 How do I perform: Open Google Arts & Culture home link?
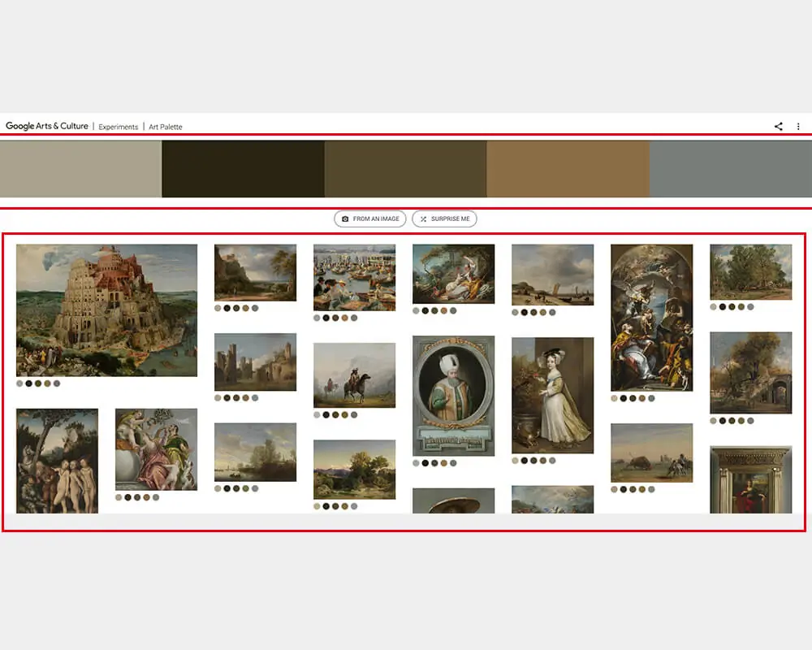pos(46,126)
